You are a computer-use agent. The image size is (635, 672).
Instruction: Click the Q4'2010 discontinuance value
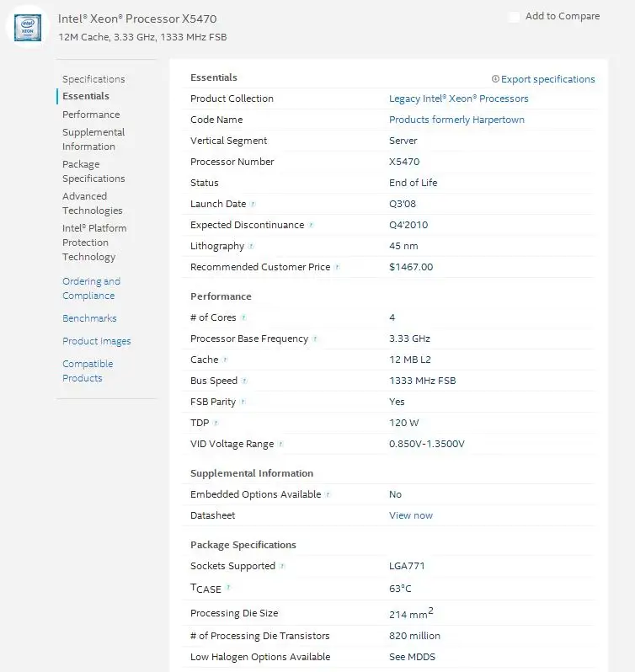tap(408, 225)
